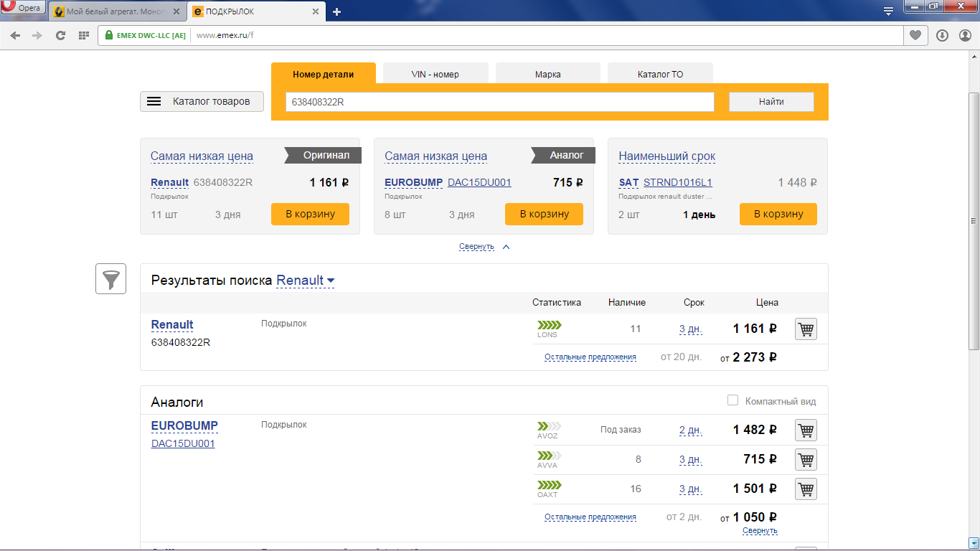
Task: Open the Самая низкая цена Оригинал link
Action: click(202, 156)
